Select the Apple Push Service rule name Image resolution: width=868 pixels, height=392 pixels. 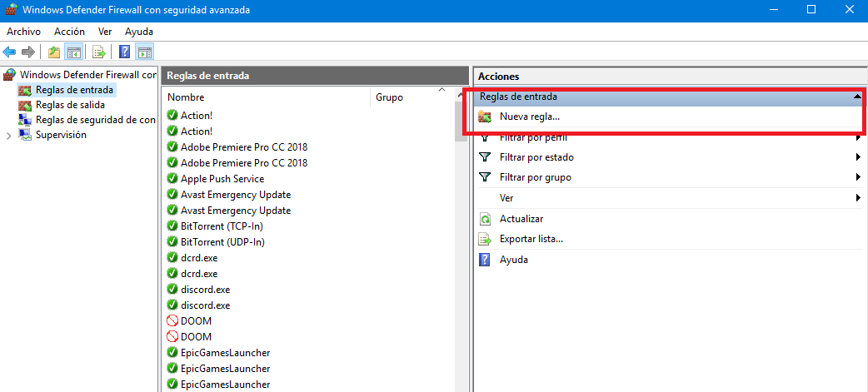[222, 179]
